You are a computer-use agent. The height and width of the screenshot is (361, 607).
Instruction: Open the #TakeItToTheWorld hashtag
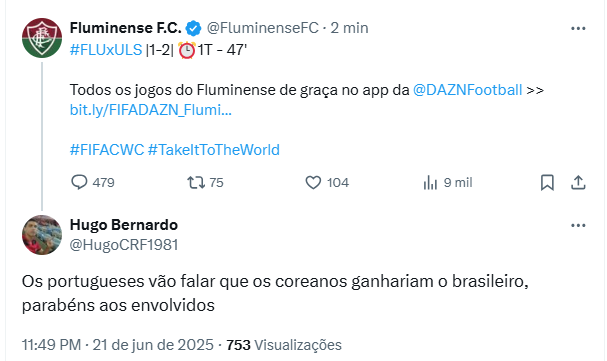point(214,150)
